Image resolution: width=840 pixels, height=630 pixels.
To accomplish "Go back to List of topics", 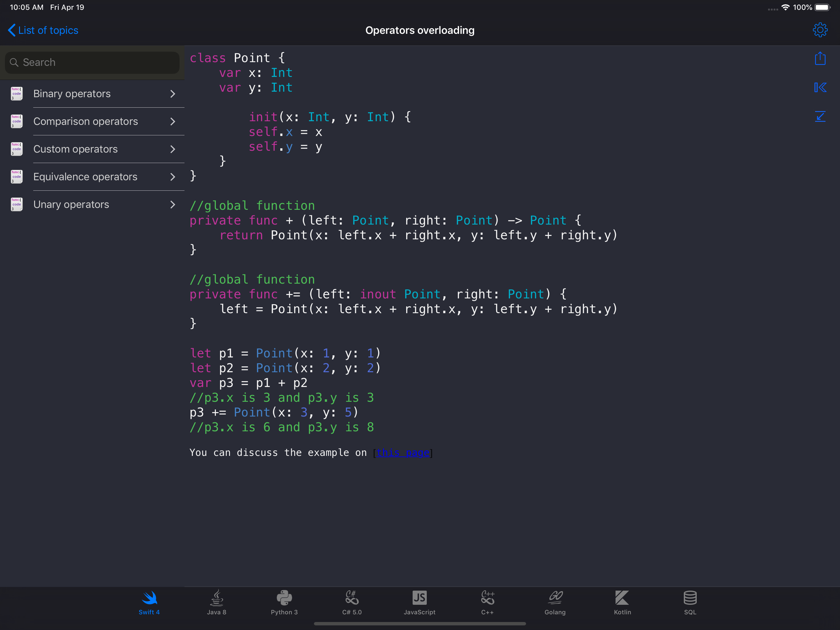I will pos(43,30).
